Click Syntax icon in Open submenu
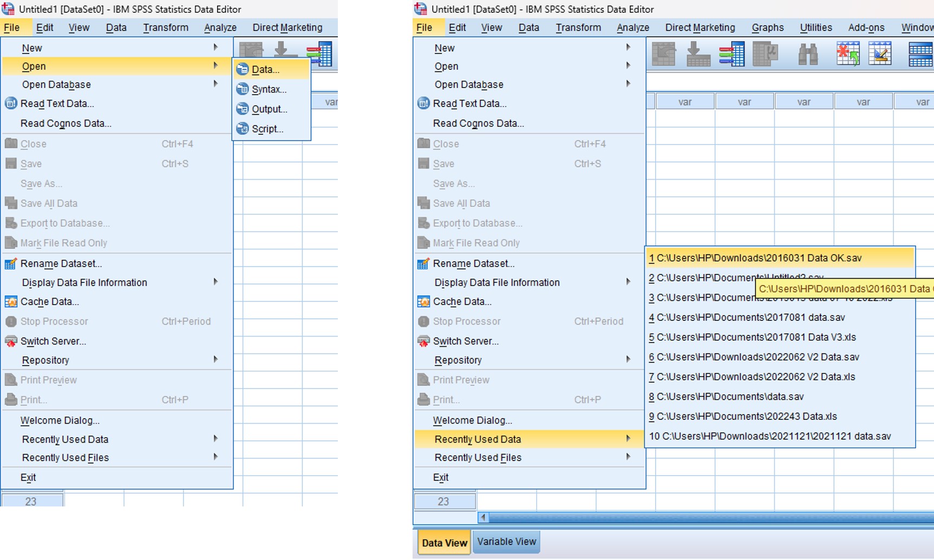 point(242,89)
